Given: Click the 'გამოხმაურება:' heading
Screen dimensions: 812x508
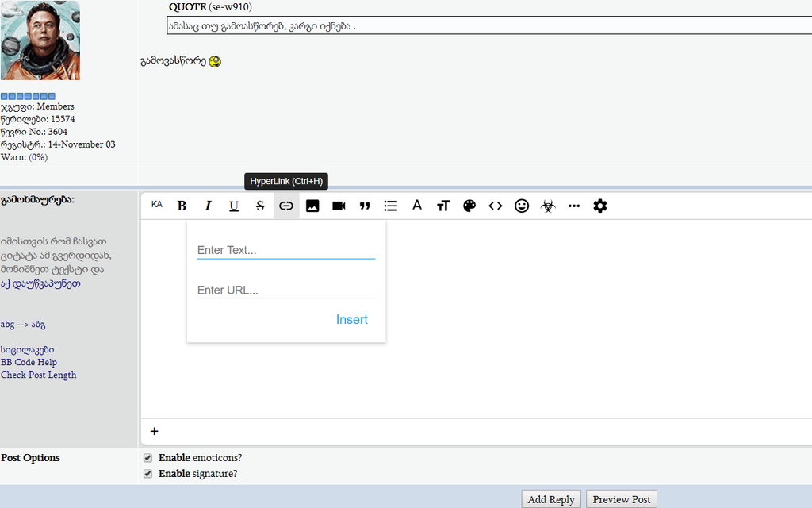Looking at the screenshot, I should 37,199.
